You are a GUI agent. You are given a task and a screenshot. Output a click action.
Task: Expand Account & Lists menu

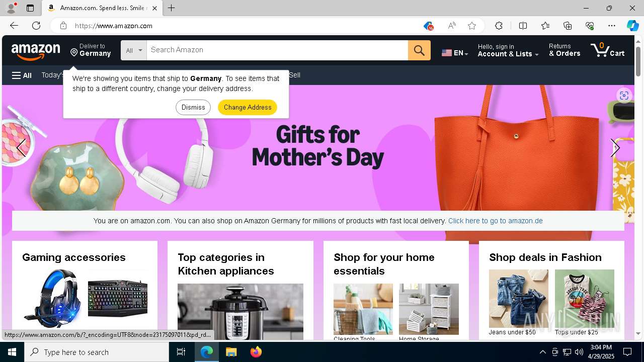coord(508,50)
